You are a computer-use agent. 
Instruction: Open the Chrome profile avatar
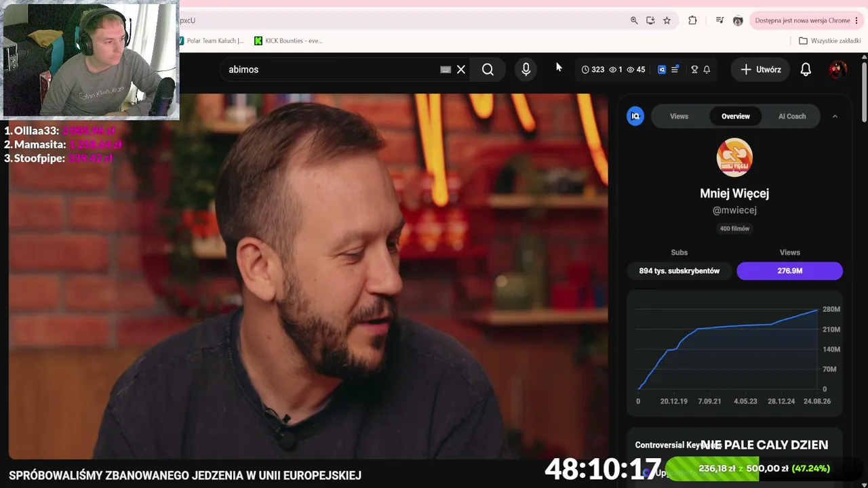pyautogui.click(x=738, y=20)
